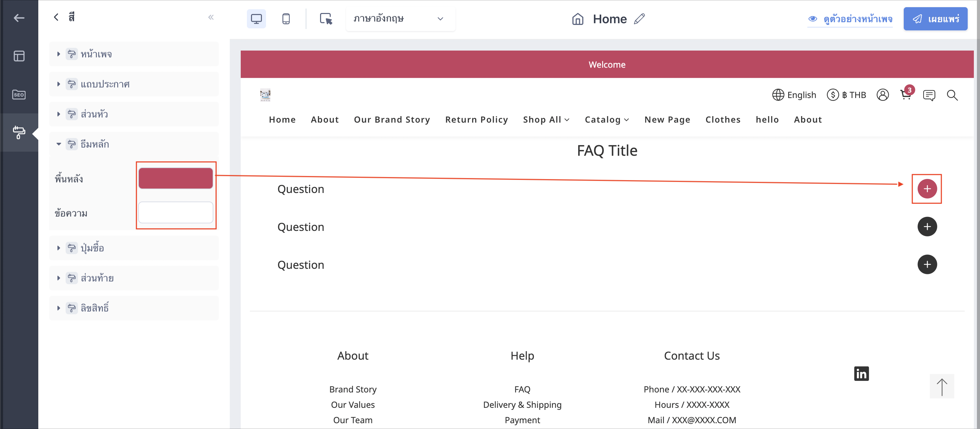This screenshot has width=980, height=429.
Task: Open Payment footer link
Action: pos(522,419)
